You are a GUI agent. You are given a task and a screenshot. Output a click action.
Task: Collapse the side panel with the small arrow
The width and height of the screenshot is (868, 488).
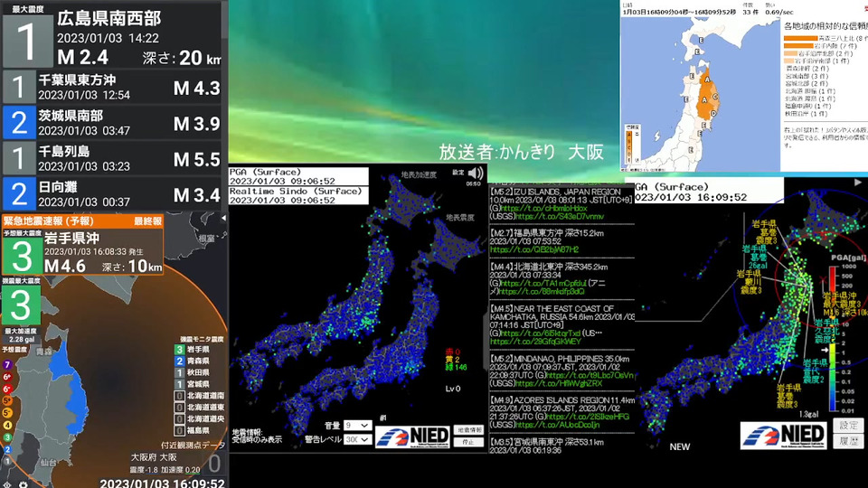click(223, 219)
